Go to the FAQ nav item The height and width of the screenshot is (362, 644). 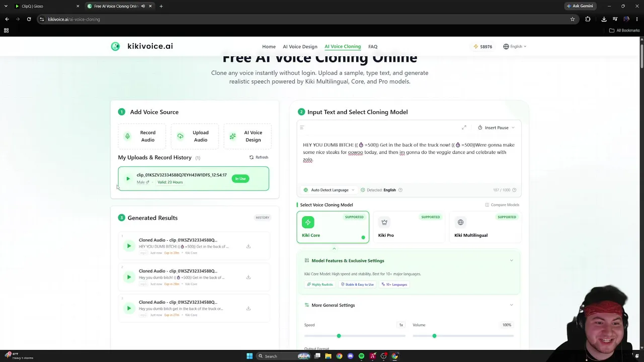pos(373,47)
